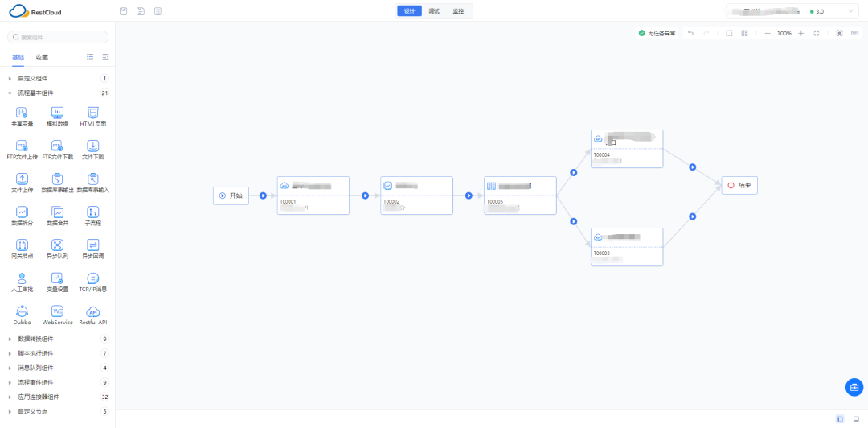Switch to the 调试 tab
Viewport: 868px width, 428px height.
[x=434, y=11]
